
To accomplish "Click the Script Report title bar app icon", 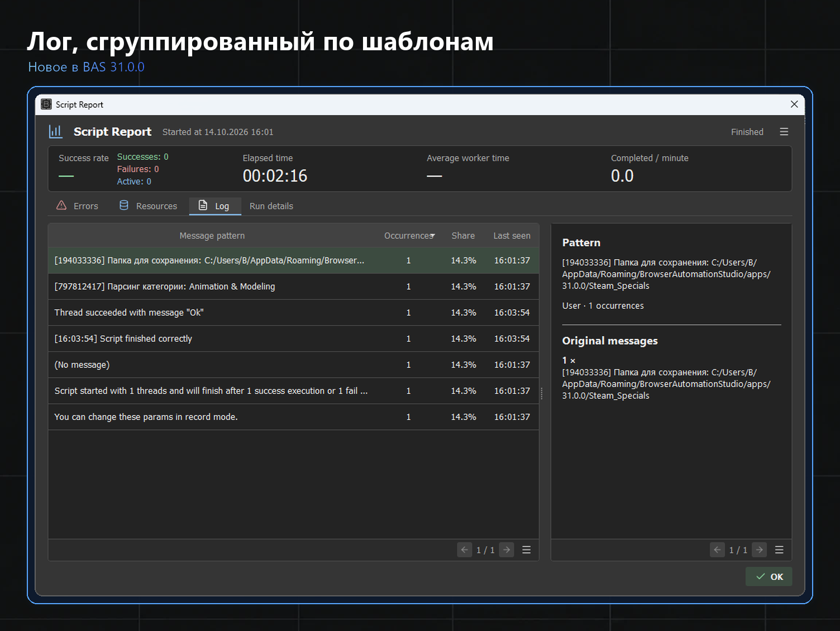I will pos(46,104).
